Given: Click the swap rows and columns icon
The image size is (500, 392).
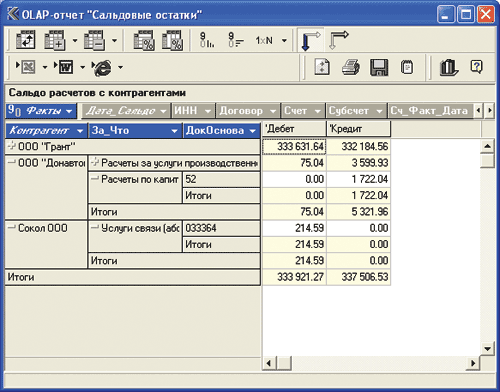Looking at the screenshot, I should [26, 40].
